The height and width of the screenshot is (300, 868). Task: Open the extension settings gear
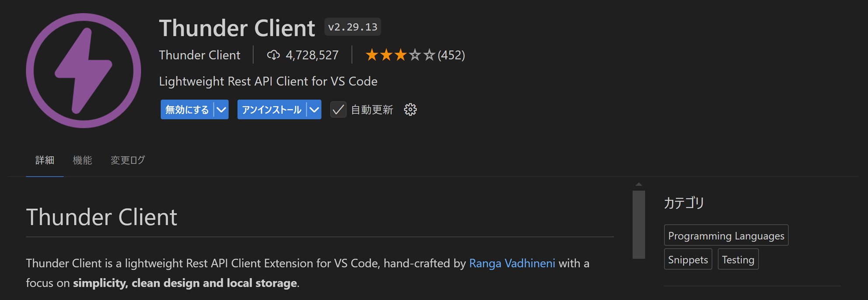410,110
